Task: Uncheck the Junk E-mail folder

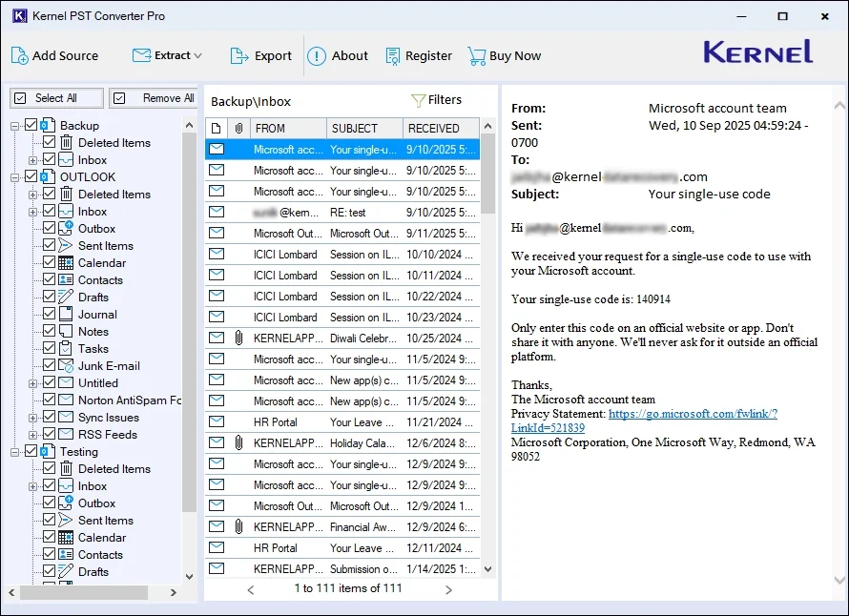Action: click(48, 365)
